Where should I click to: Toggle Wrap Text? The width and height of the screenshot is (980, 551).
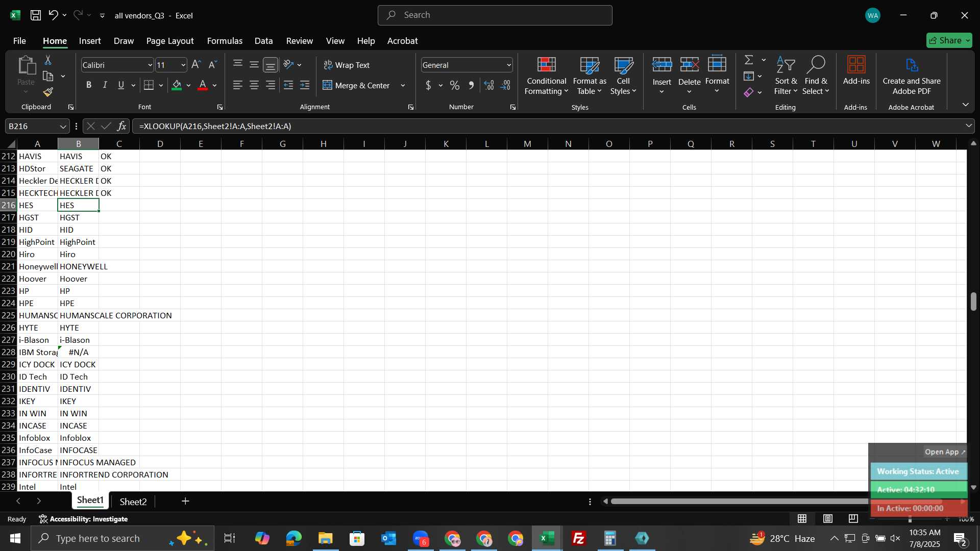[x=347, y=65]
